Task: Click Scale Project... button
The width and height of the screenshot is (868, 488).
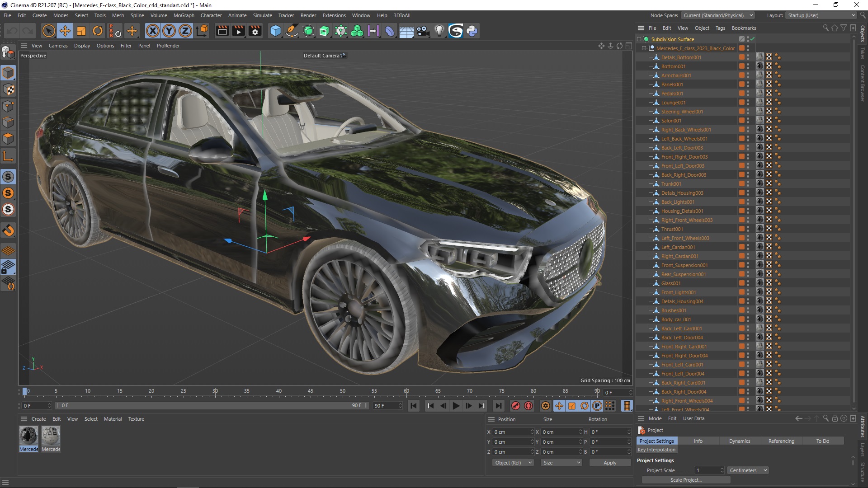Action: click(686, 480)
